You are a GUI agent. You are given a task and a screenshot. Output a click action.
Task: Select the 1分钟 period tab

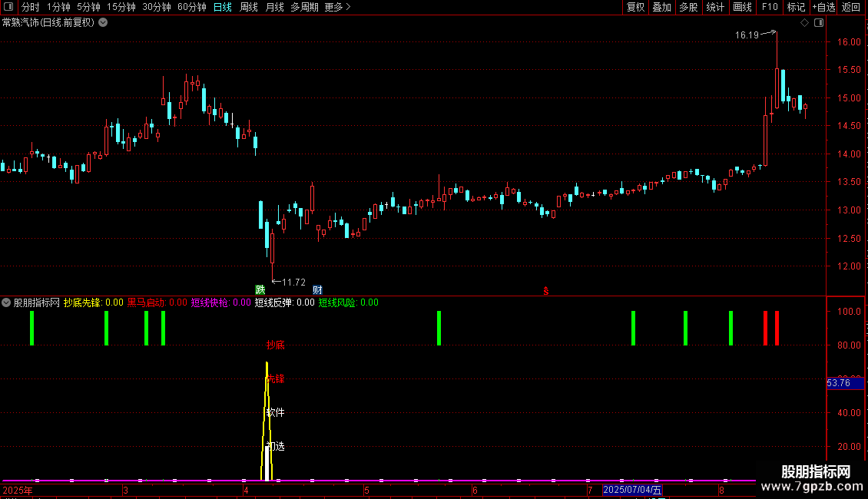(x=58, y=7)
